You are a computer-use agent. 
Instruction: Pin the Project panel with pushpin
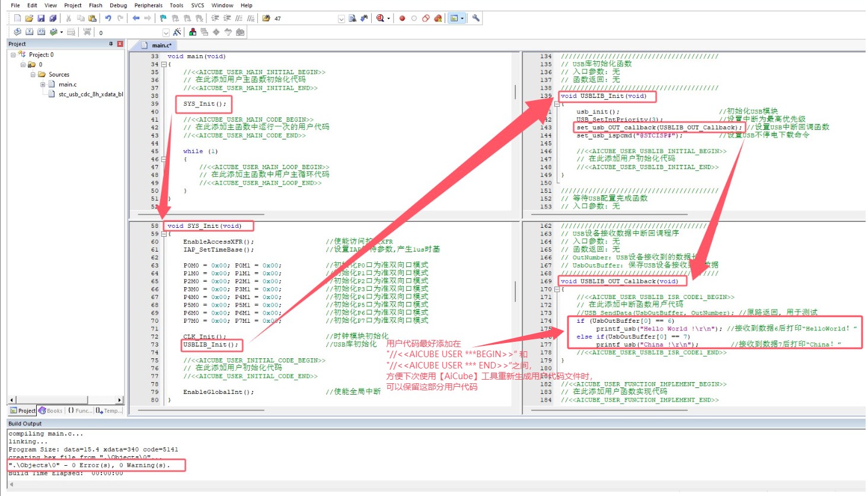tap(111, 44)
